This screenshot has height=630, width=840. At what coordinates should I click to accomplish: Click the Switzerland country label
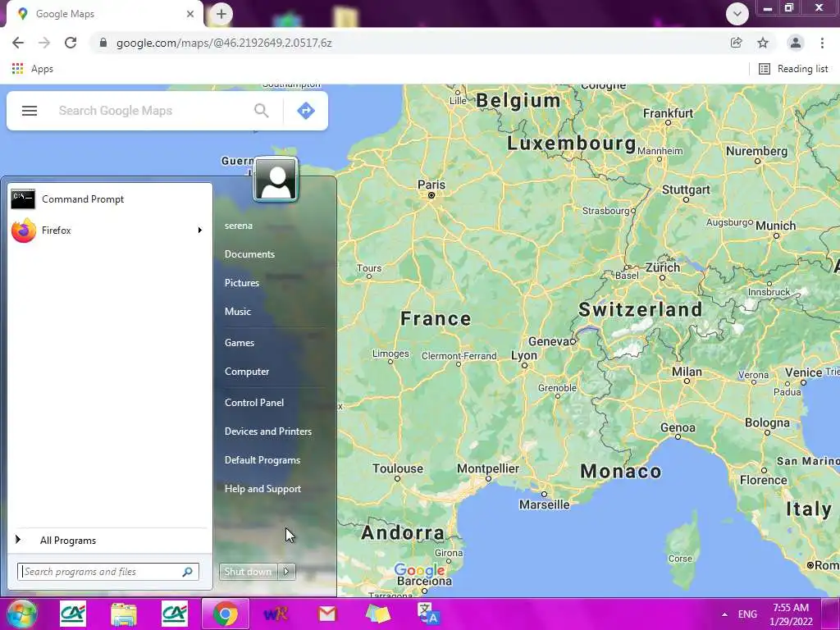(640, 309)
